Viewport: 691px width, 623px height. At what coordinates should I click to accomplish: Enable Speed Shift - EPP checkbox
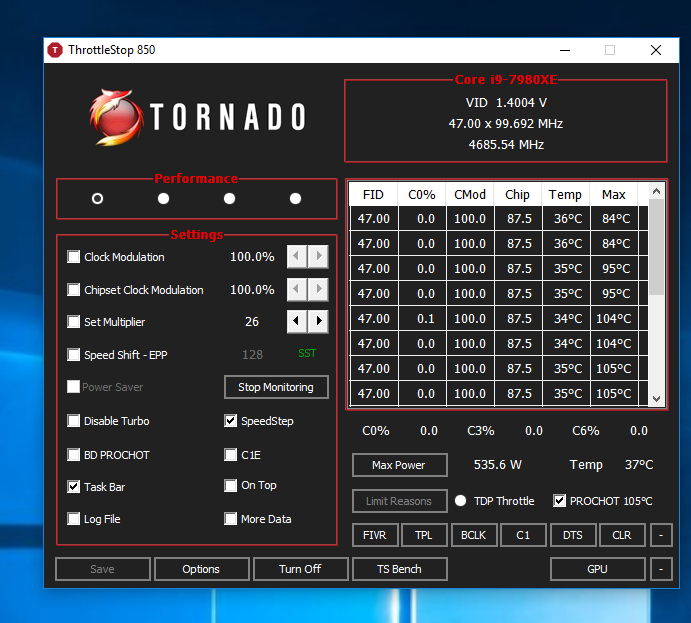pos(74,355)
